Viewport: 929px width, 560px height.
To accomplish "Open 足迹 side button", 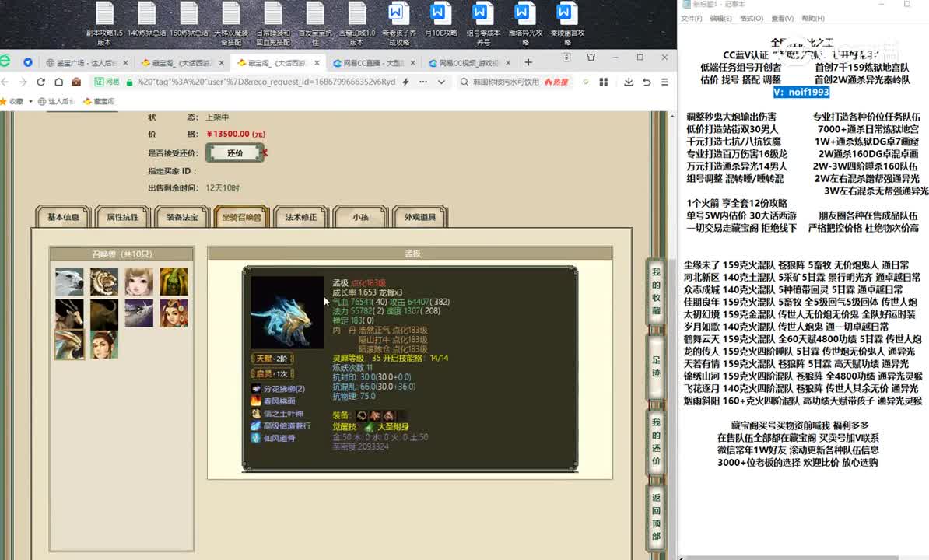I will [656, 366].
